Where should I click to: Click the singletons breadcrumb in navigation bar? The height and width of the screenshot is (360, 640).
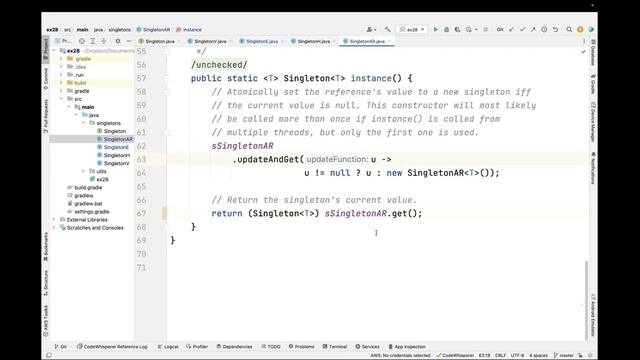[x=120, y=30]
